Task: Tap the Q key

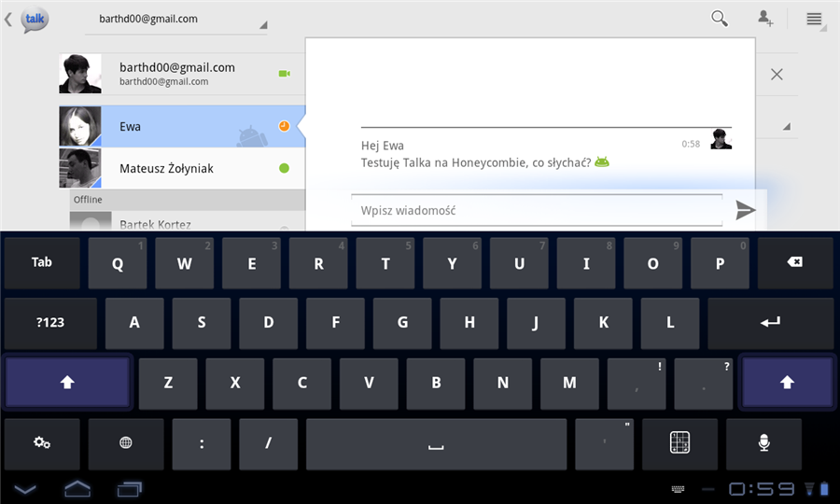Action: 118,263
